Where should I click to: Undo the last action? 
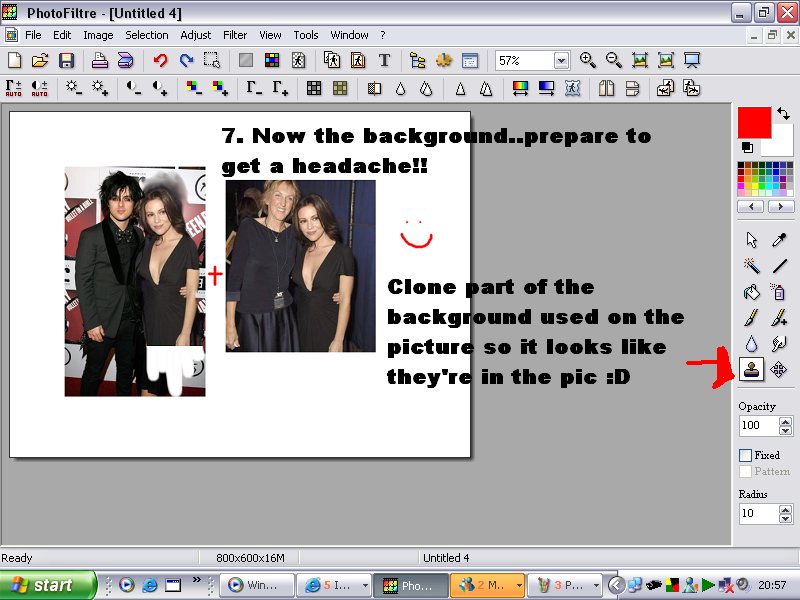coord(160,60)
